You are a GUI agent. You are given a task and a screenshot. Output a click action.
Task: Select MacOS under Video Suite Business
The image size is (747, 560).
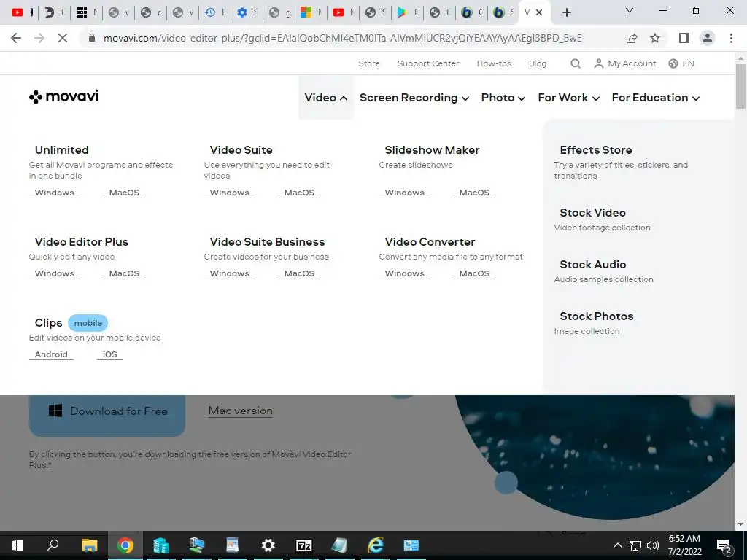coord(299,273)
